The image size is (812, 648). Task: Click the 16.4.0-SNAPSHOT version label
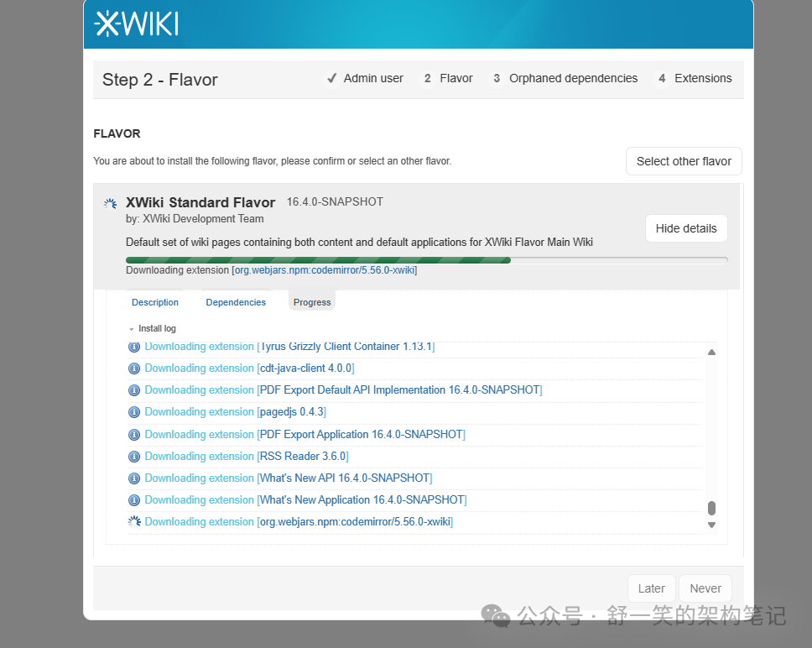(x=335, y=201)
